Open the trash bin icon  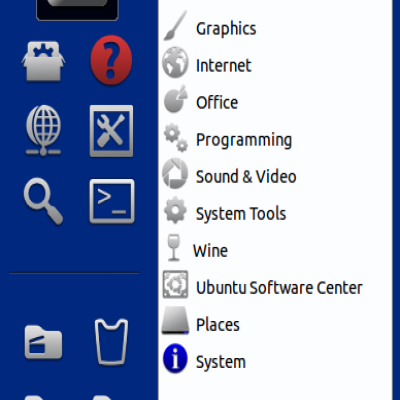(111, 342)
